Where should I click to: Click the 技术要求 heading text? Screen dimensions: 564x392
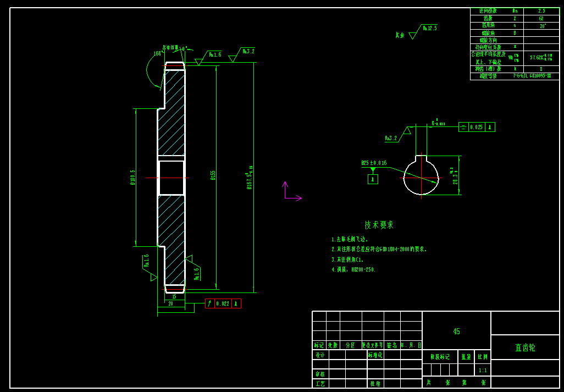[379, 225]
